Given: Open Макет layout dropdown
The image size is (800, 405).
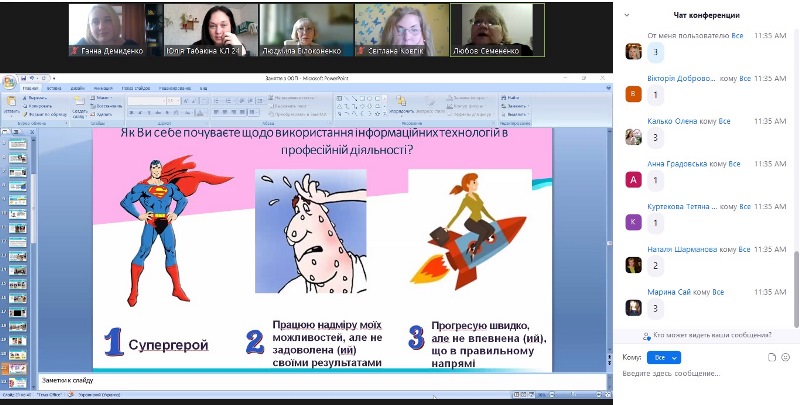Looking at the screenshot, I should coord(102,97).
